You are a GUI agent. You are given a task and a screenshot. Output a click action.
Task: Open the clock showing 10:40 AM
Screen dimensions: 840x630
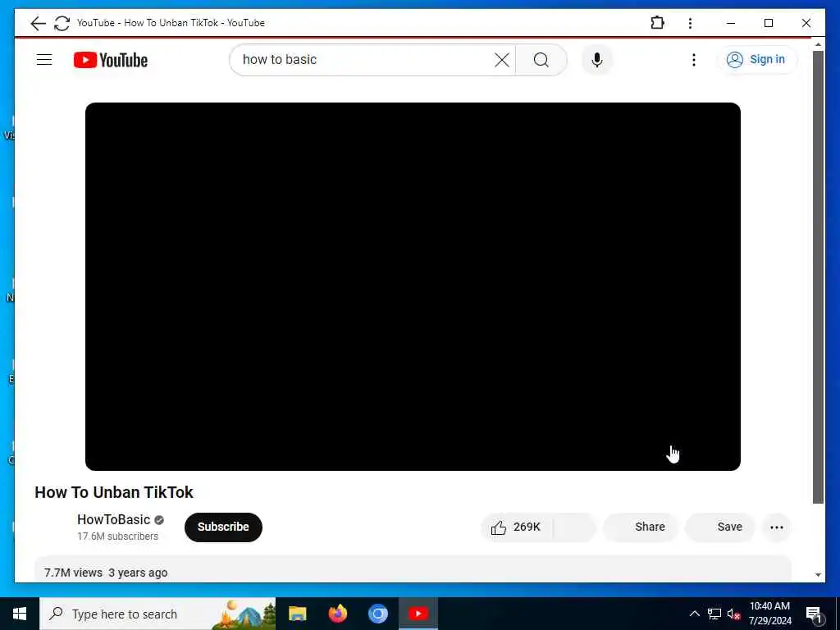(x=769, y=614)
